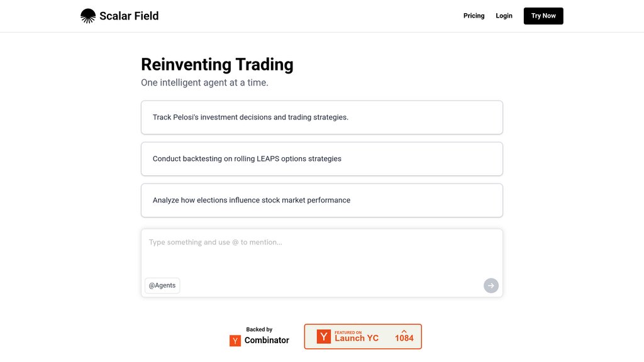Click the Combinator text link
Screen dimensions: 644x362
[267, 340]
